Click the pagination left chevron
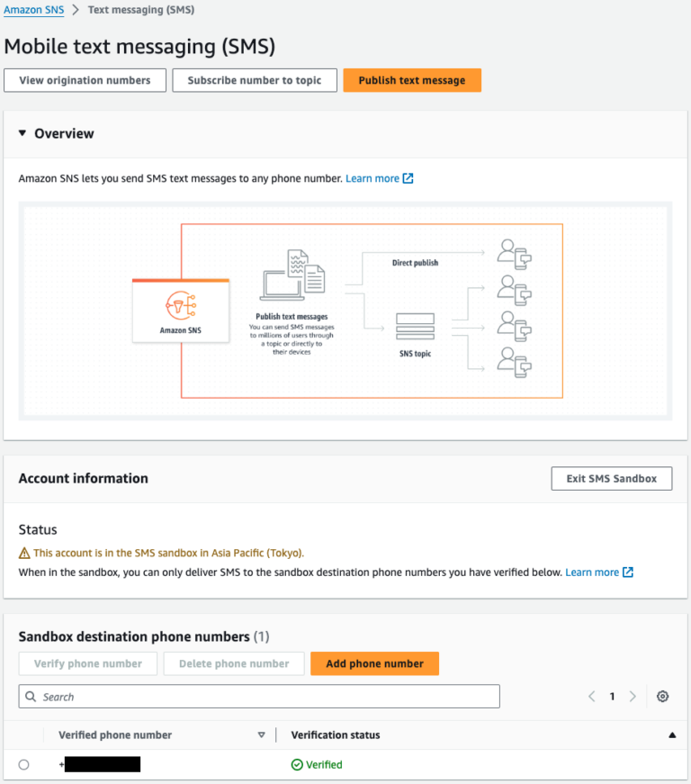 (591, 696)
